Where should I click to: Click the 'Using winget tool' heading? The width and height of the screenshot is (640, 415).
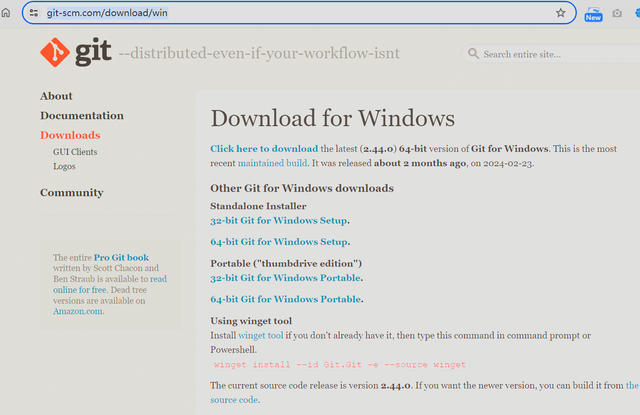pos(251,321)
